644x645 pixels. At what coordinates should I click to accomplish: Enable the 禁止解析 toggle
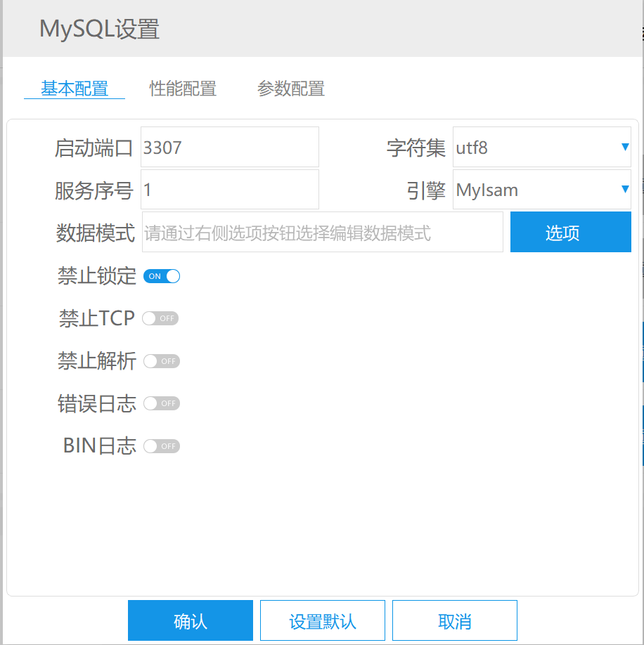pos(162,361)
